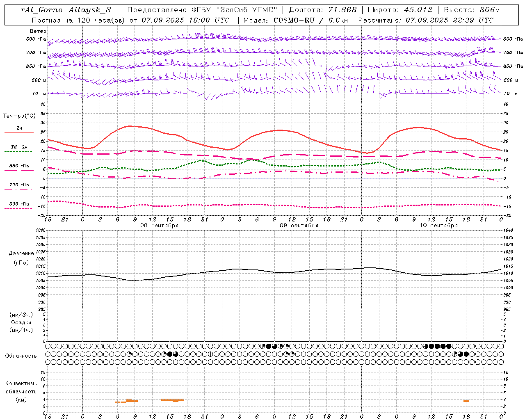Click the (км) unit under convective cloud label
This screenshot has width=525, height=420.
pyautogui.click(x=21, y=399)
